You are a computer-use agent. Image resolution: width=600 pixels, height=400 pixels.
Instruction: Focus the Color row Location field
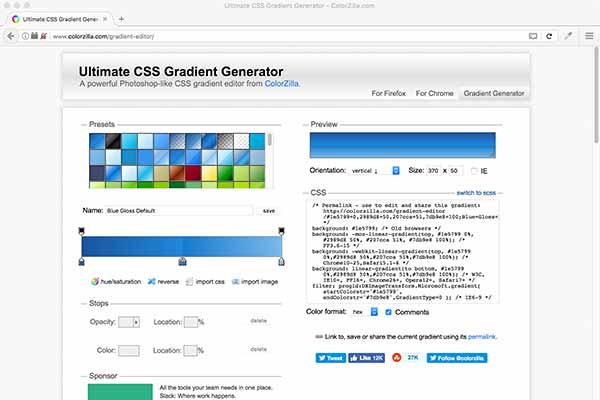tap(190, 350)
